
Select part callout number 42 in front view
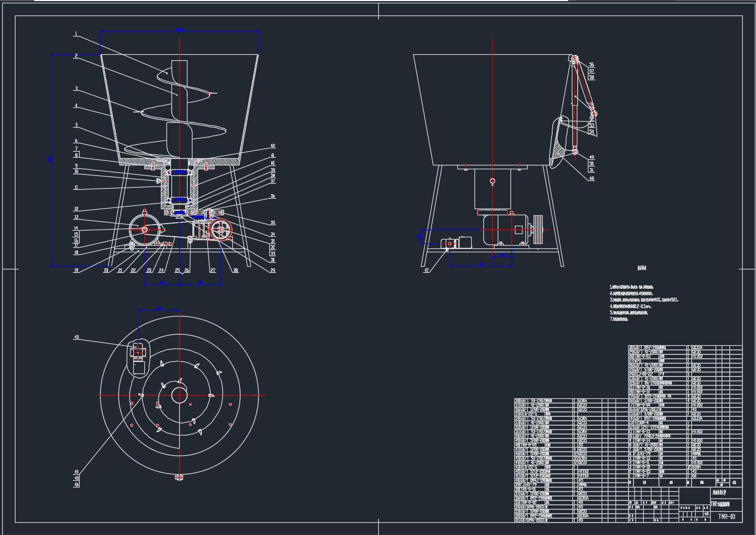273,146
